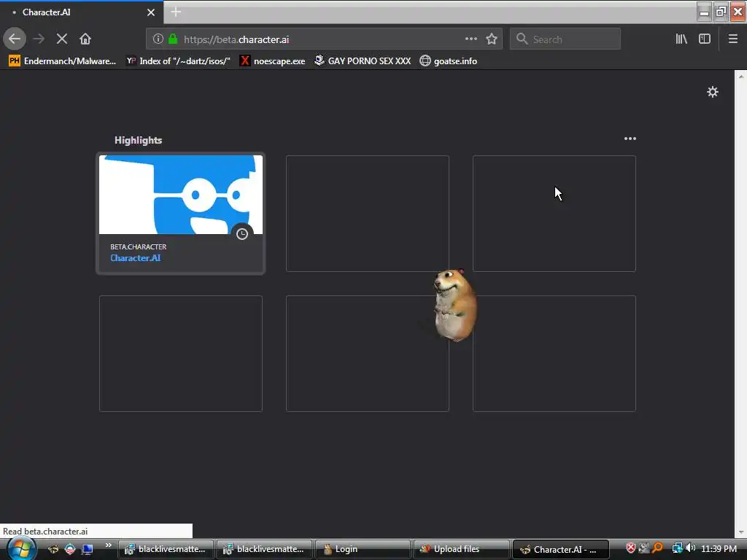Go back using the browser back arrow
This screenshot has height=560, width=747.
(x=15, y=39)
